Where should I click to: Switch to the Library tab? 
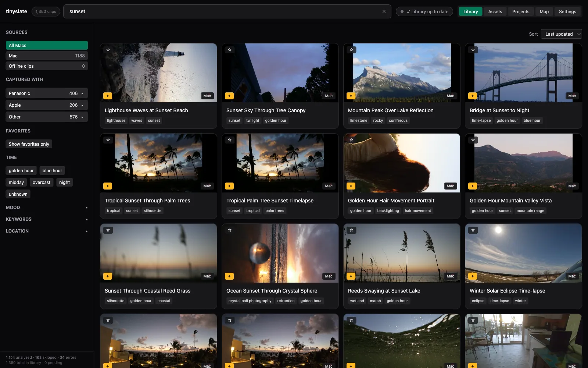pos(470,11)
